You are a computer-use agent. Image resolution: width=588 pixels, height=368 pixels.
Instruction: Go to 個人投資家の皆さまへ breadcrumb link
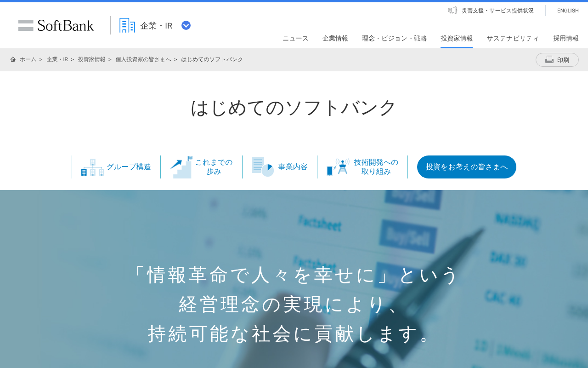pos(143,59)
